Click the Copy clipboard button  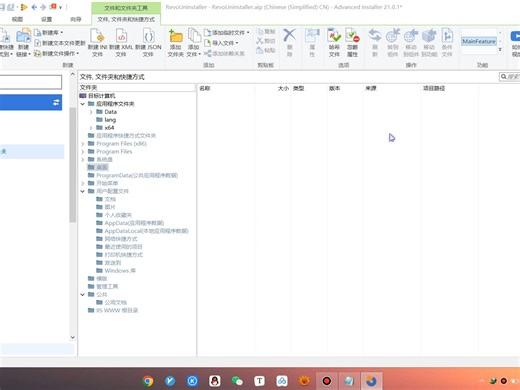point(266,32)
